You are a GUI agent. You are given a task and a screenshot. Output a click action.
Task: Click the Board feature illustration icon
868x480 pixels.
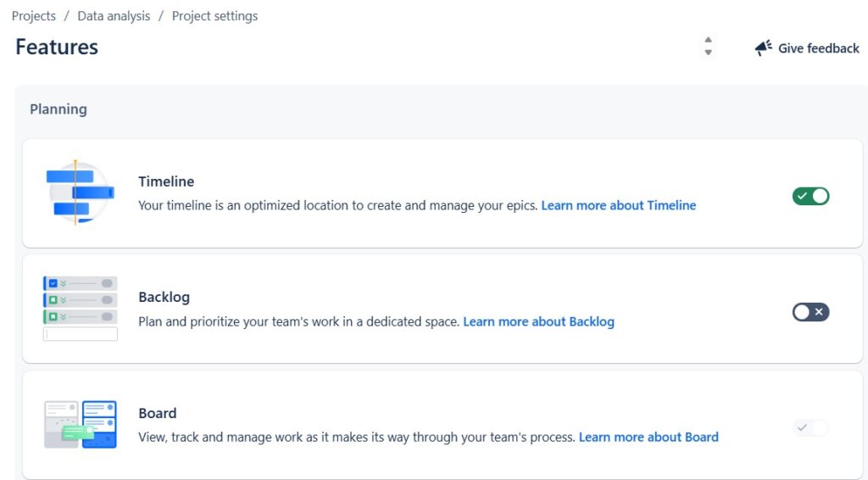80,425
